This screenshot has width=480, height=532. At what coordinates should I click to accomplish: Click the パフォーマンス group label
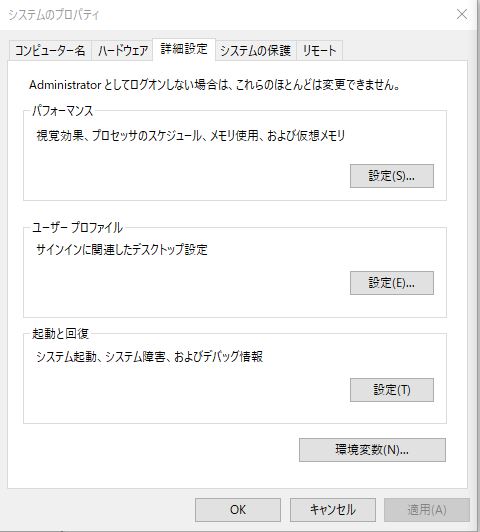point(63,111)
